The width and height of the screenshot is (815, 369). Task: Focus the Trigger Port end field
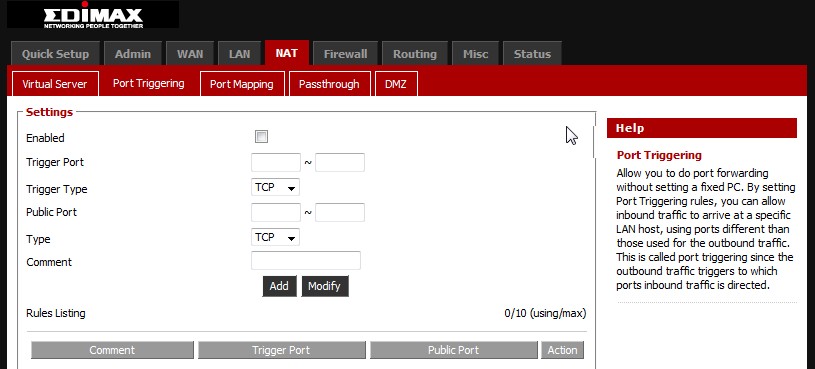coord(340,162)
